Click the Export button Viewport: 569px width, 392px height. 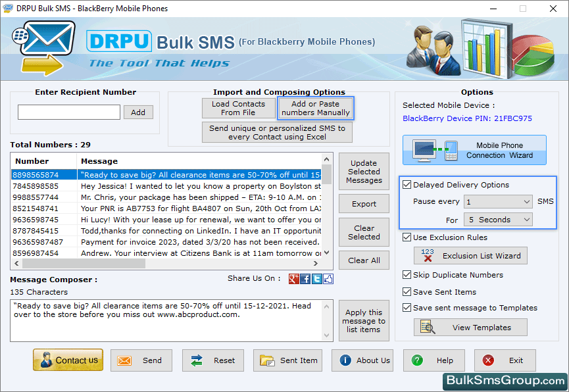click(x=364, y=204)
